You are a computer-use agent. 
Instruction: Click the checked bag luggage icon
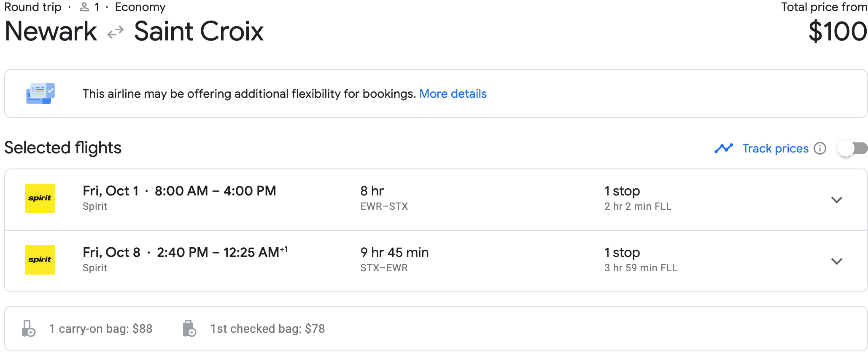click(189, 329)
